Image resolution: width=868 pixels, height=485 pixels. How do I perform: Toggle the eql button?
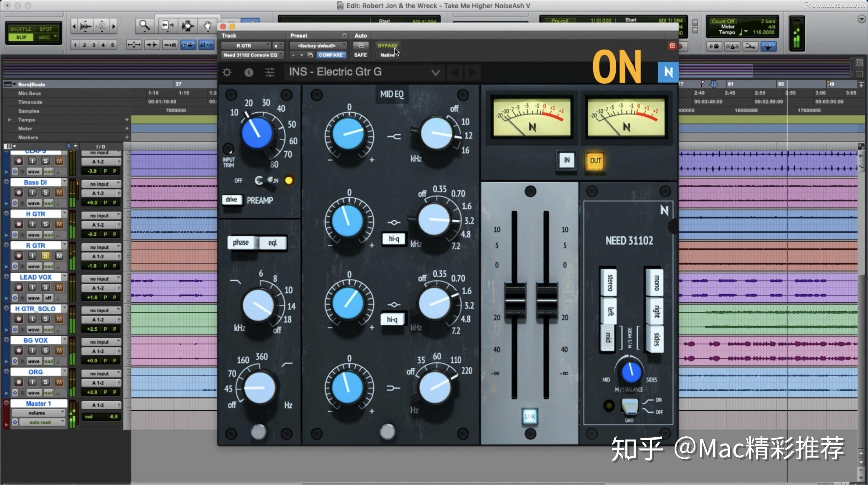pyautogui.click(x=273, y=243)
